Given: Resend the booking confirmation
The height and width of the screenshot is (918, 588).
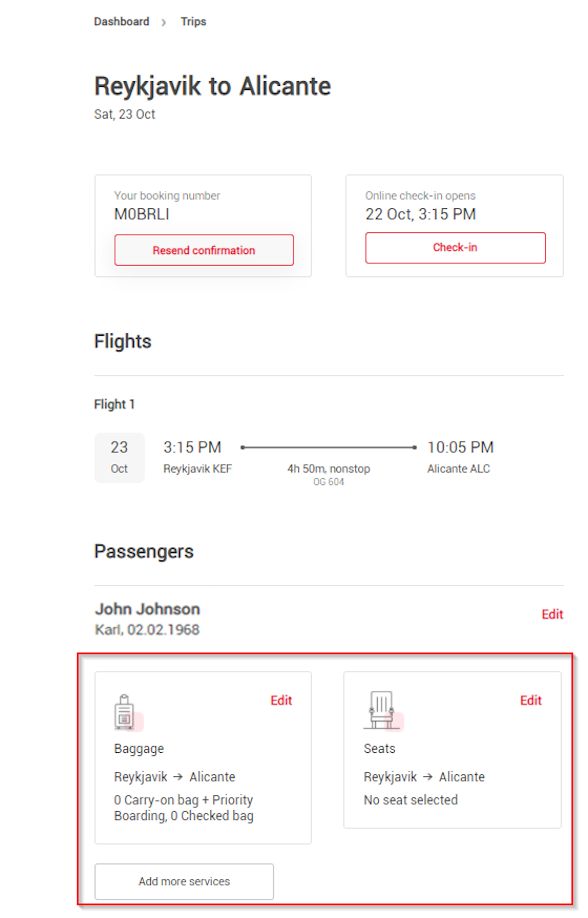Looking at the screenshot, I should (204, 250).
